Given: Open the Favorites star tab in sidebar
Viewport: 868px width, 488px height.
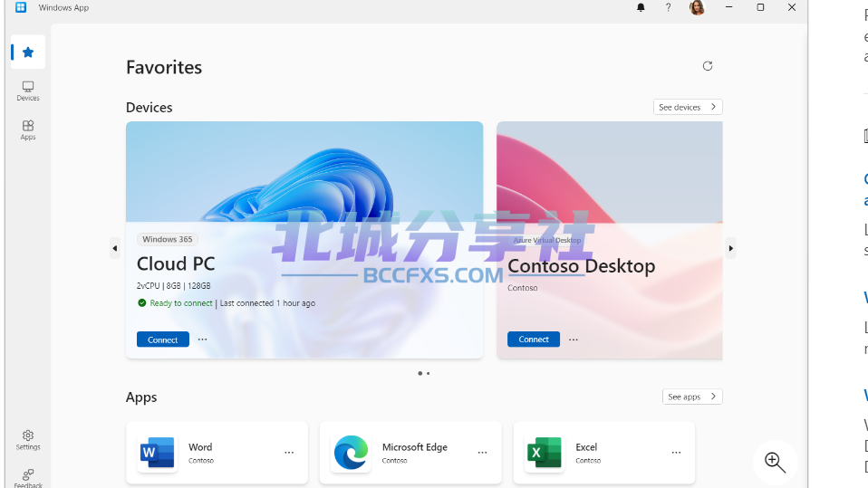Looking at the screenshot, I should 28,52.
